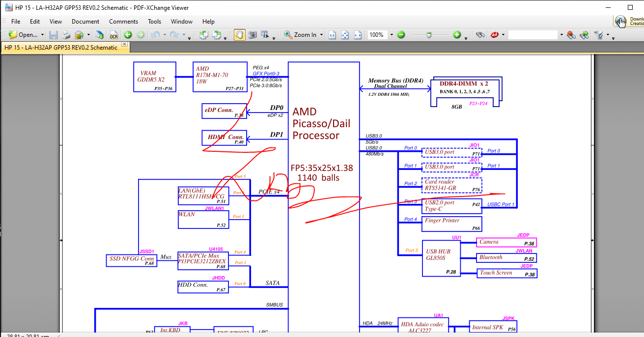Viewport: 644px width, 337px height.
Task: Click the Print icon
Action: [x=66, y=35]
